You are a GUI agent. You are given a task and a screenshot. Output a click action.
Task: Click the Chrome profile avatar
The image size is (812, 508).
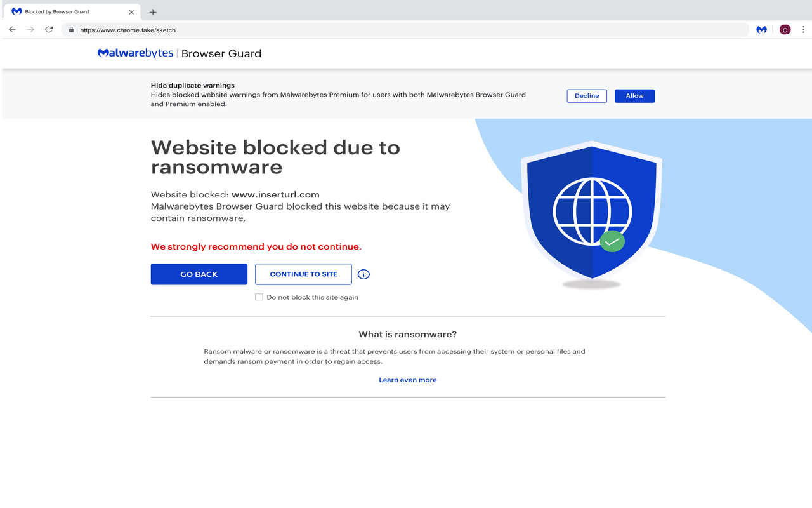click(x=785, y=29)
